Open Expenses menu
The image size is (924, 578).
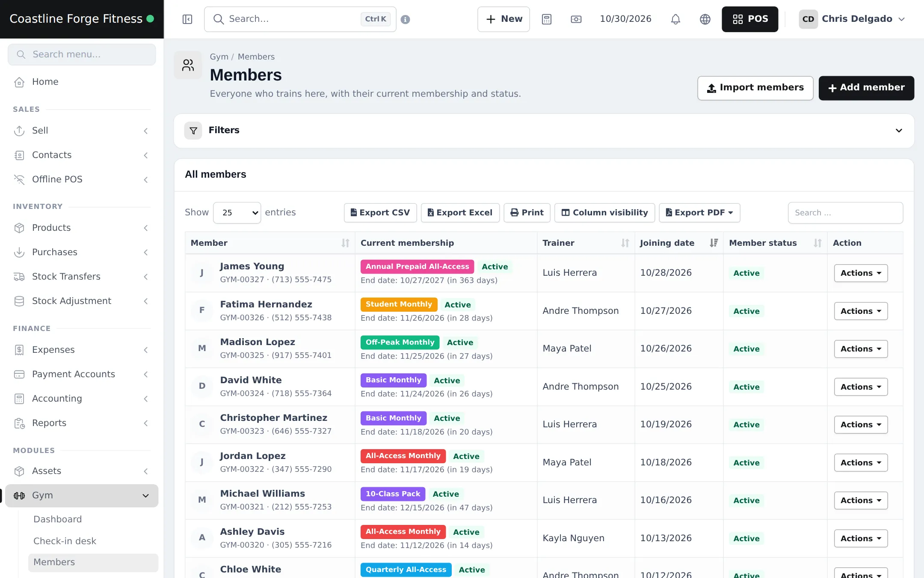[x=82, y=350]
